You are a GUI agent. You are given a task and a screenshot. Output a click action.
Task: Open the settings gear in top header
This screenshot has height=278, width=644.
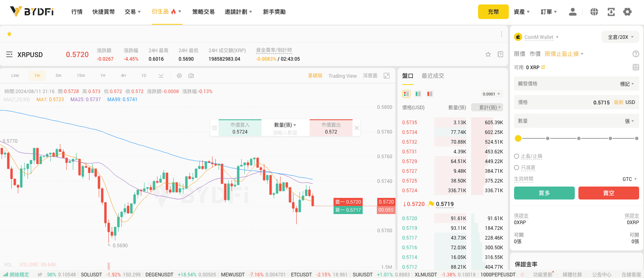(x=627, y=12)
